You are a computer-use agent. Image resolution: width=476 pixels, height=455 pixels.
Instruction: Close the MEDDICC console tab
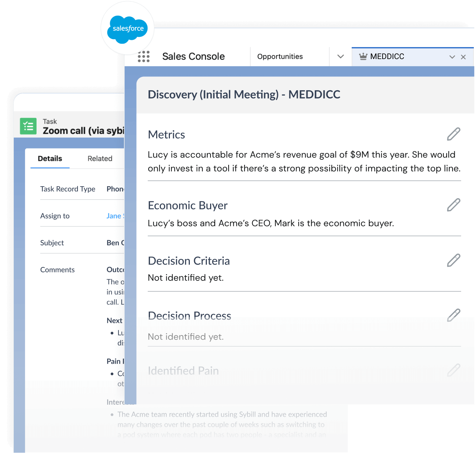(463, 57)
